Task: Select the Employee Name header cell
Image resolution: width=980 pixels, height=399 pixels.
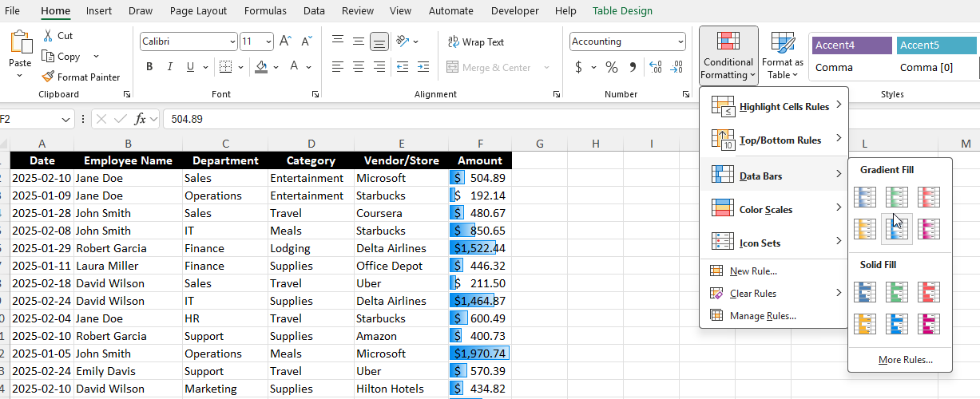Action: [128, 160]
